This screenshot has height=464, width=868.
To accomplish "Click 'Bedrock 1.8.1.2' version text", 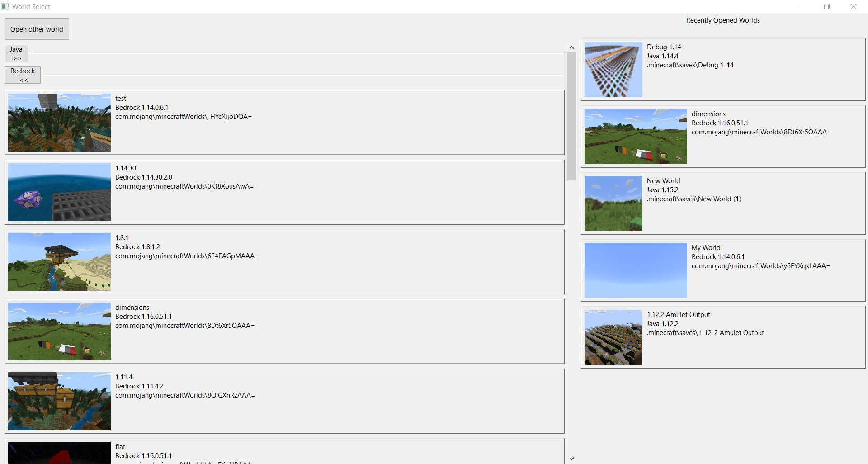I will pyautogui.click(x=137, y=247).
